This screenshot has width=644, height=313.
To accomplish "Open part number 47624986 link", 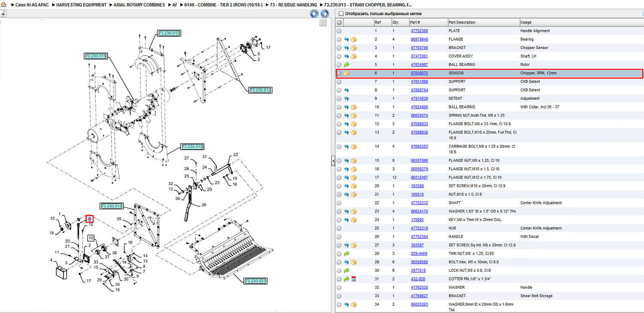I will [419, 107].
